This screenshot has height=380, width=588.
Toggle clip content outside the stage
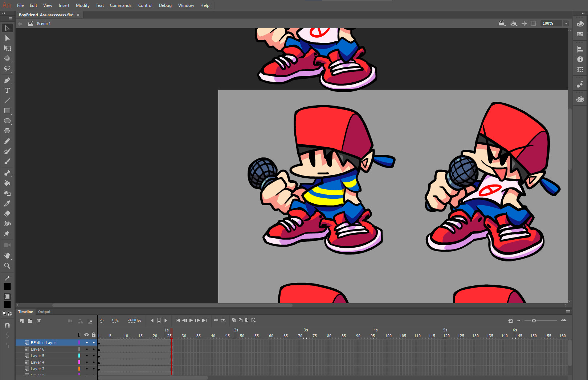click(533, 23)
